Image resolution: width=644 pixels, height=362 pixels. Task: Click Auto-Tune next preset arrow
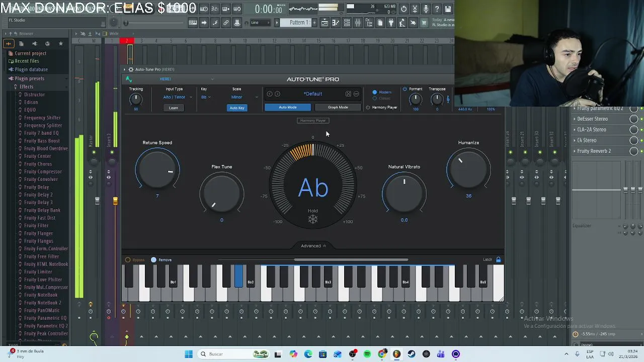277,94
